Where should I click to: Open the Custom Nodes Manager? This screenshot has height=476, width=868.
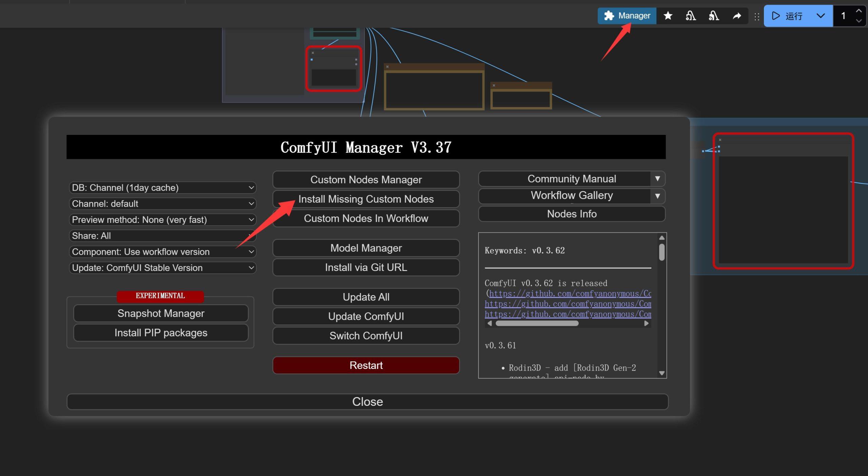point(366,180)
